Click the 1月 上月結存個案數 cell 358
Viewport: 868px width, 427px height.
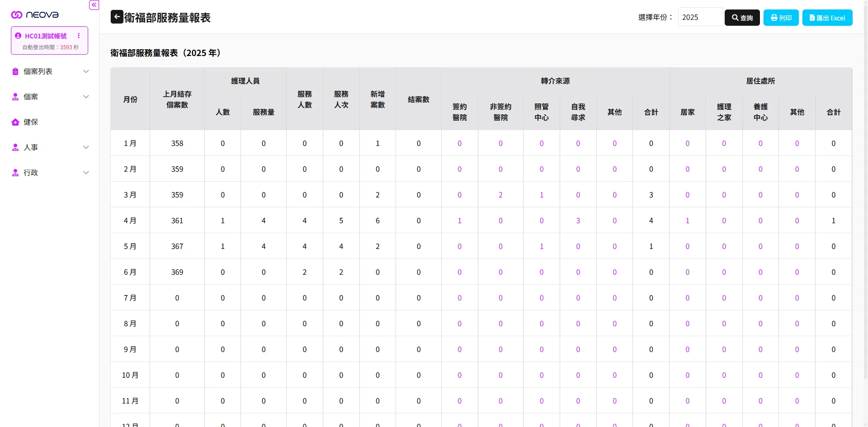click(177, 143)
